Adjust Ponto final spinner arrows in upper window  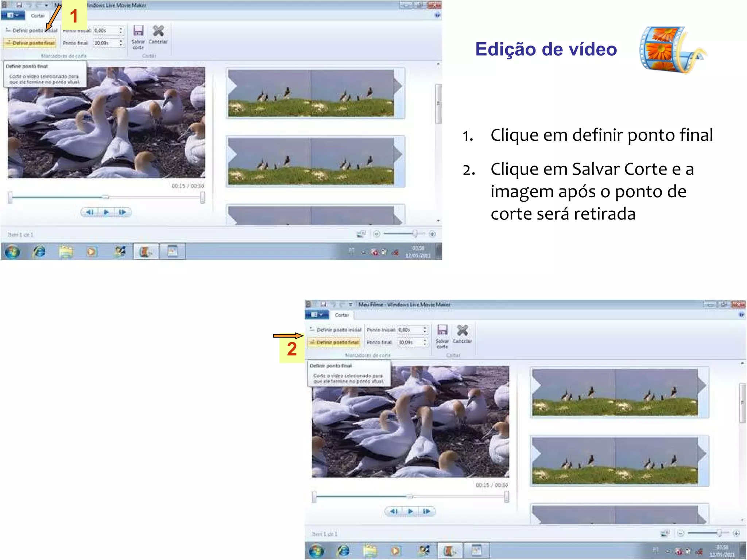coord(121,43)
